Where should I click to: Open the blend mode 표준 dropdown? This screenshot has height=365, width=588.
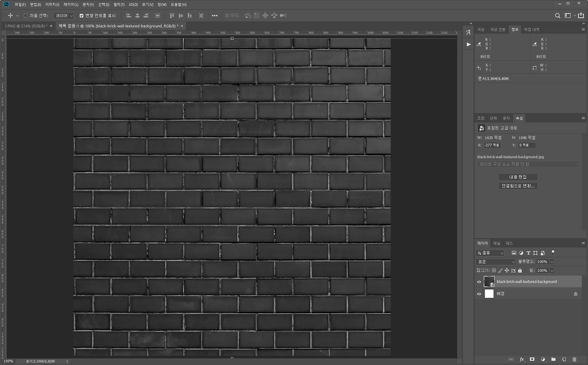[496, 262]
